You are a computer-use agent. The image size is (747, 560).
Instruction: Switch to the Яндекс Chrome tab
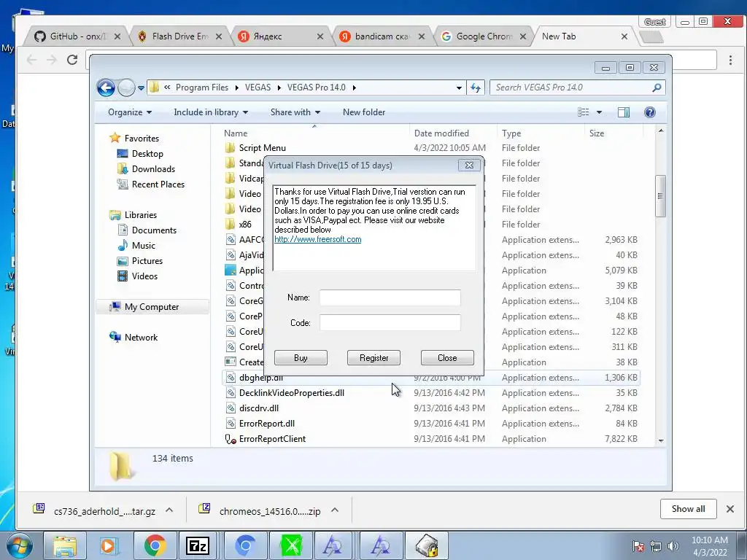click(x=281, y=36)
